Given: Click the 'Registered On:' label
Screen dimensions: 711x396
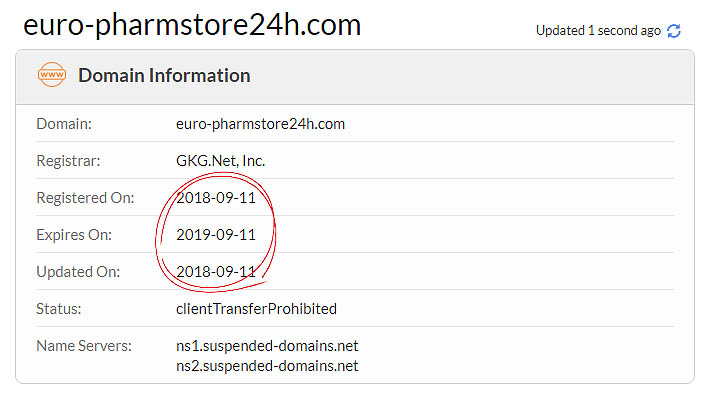Looking at the screenshot, I should coord(85,198).
